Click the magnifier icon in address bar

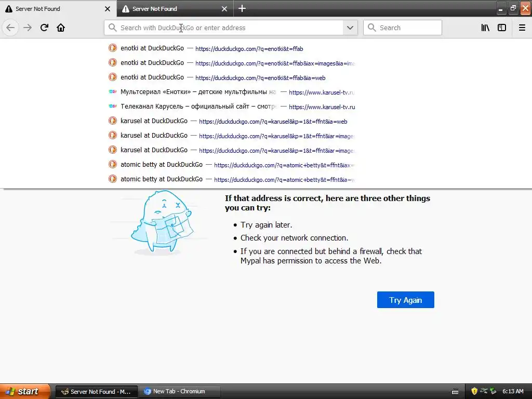point(113,28)
